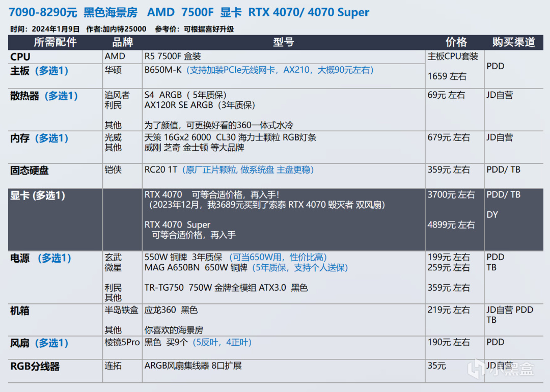Click the 'R5 7500F 盒装' model cell
This screenshot has width=550, height=392.
point(173,57)
